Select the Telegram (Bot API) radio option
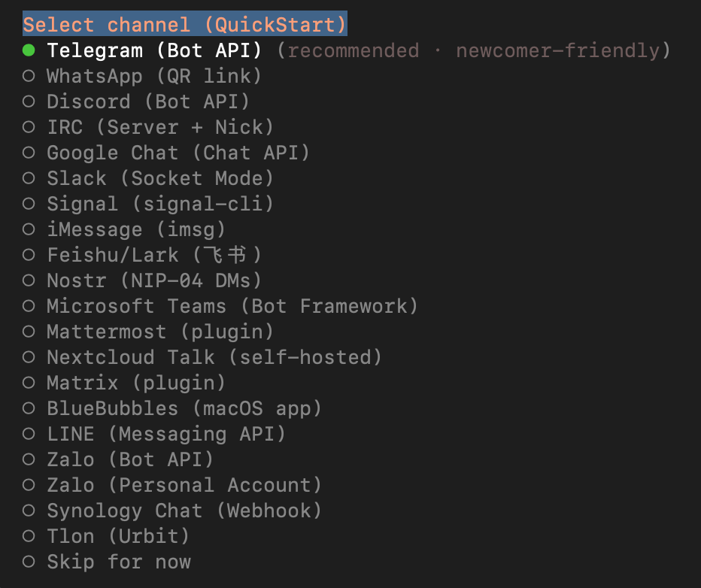This screenshot has height=588, width=701. 29,51
